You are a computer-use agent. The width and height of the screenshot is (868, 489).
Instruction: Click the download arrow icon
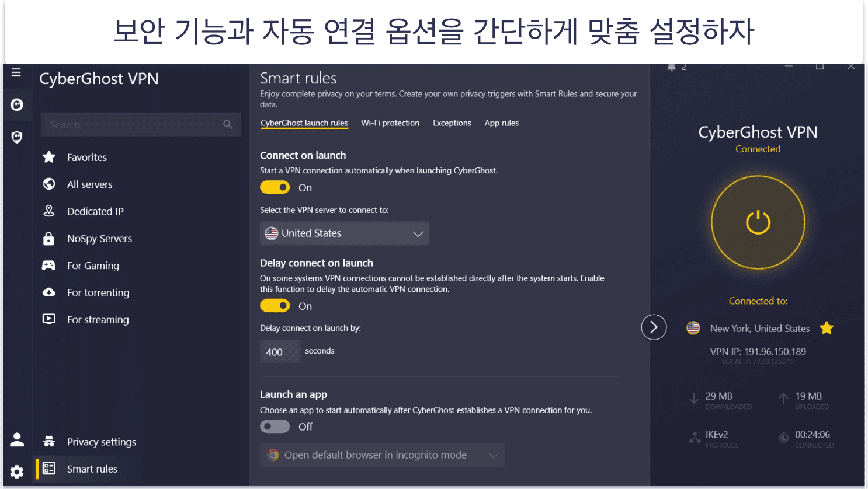[694, 399]
